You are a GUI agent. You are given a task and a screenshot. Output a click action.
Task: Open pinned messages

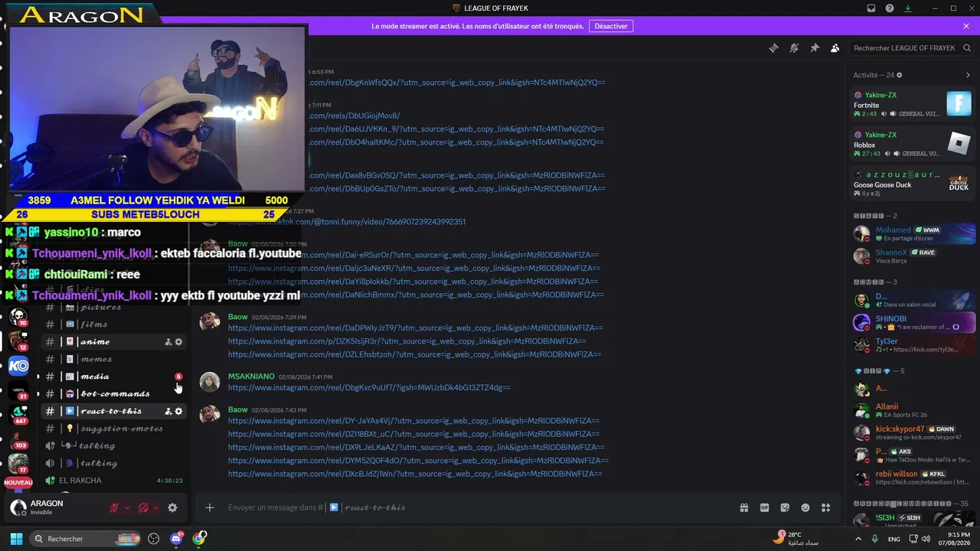(x=815, y=48)
